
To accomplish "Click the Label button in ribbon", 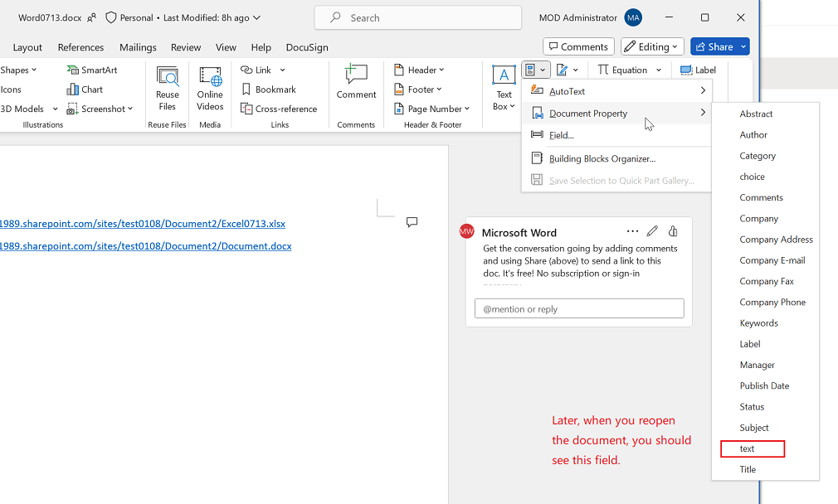I will 698,70.
